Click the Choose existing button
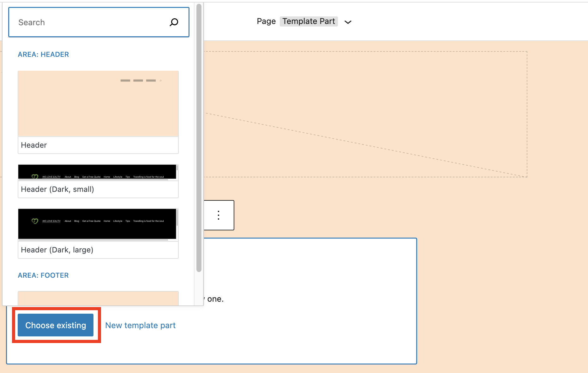The height and width of the screenshot is (373, 588). [56, 325]
